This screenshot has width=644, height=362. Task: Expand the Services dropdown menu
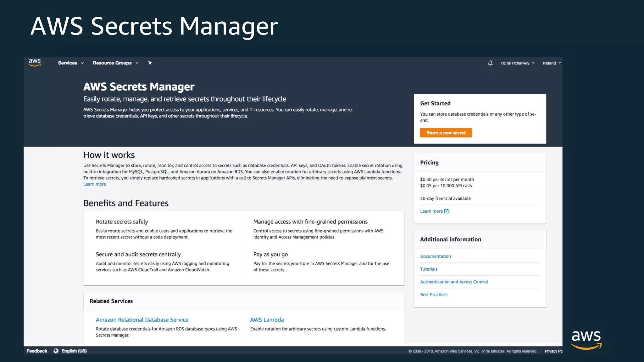(71, 63)
